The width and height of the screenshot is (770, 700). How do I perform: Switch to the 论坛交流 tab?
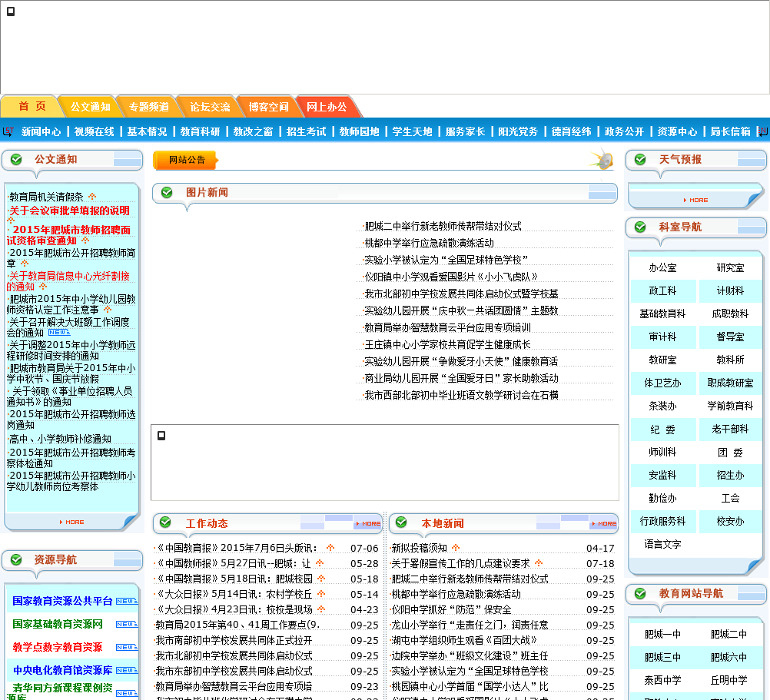(x=210, y=107)
